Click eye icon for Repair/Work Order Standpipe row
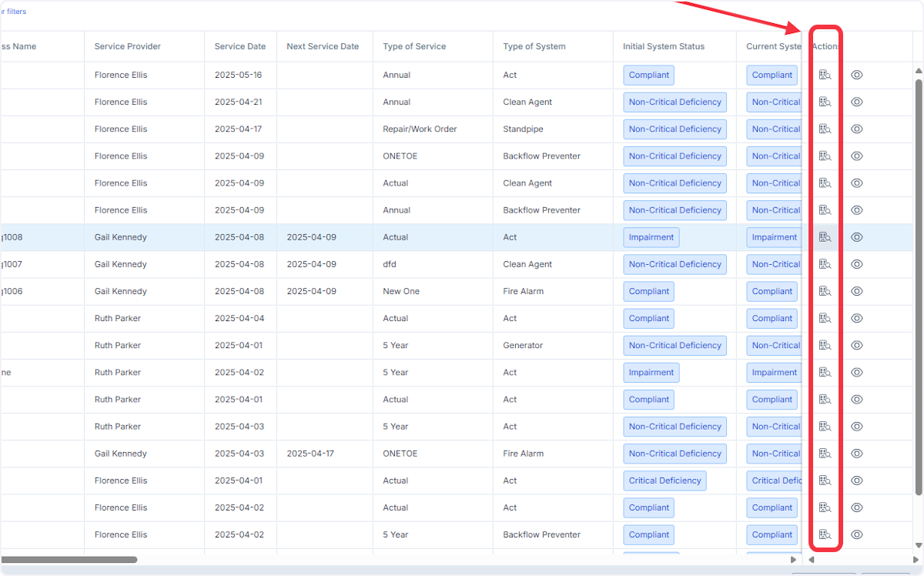This screenshot has width=924, height=576. [x=857, y=129]
